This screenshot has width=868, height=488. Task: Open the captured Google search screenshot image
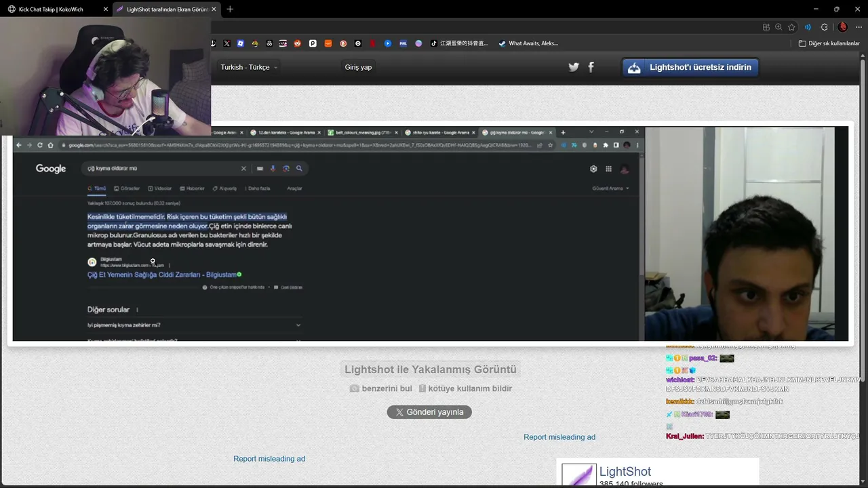click(430, 234)
